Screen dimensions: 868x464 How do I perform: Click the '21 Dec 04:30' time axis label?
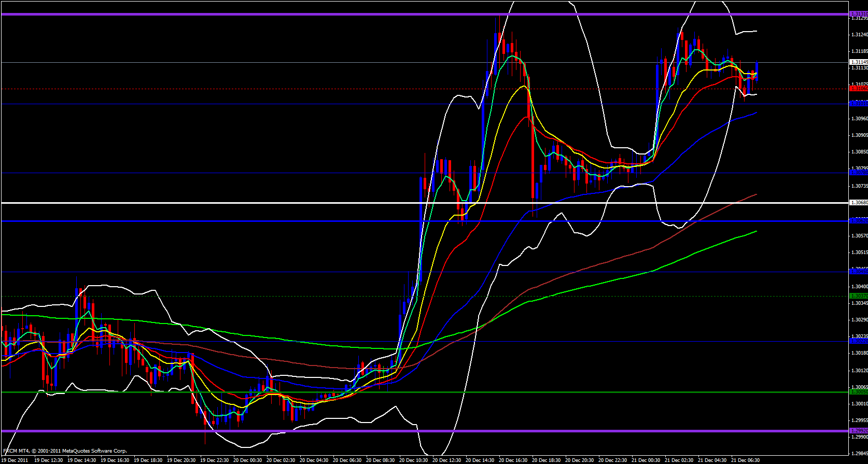tap(712, 460)
